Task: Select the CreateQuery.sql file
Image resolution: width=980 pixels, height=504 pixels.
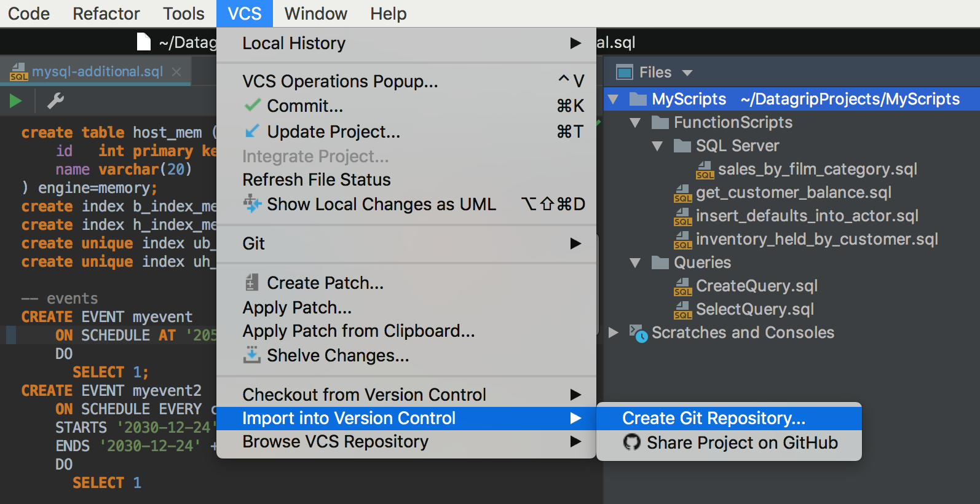Action: coord(746,286)
